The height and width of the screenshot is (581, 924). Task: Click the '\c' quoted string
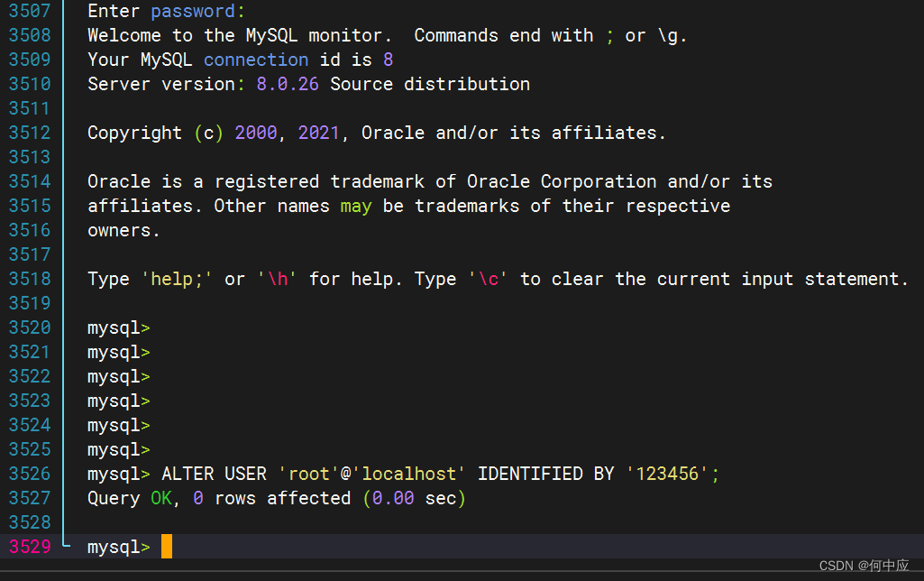tap(488, 279)
